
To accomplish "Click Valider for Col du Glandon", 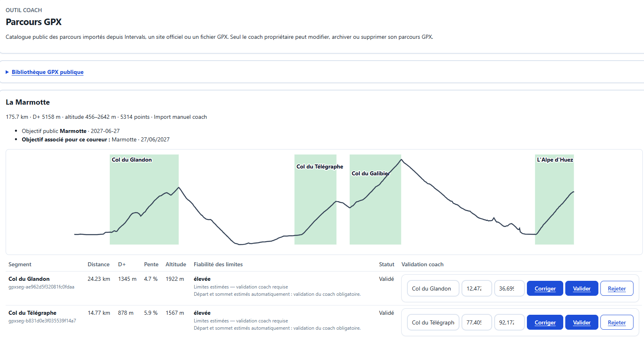I will click(582, 288).
